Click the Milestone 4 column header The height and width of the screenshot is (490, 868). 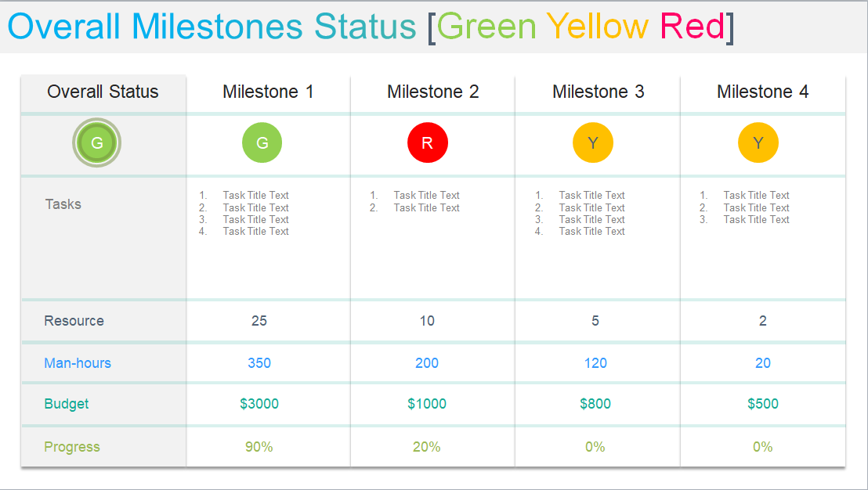coord(762,92)
